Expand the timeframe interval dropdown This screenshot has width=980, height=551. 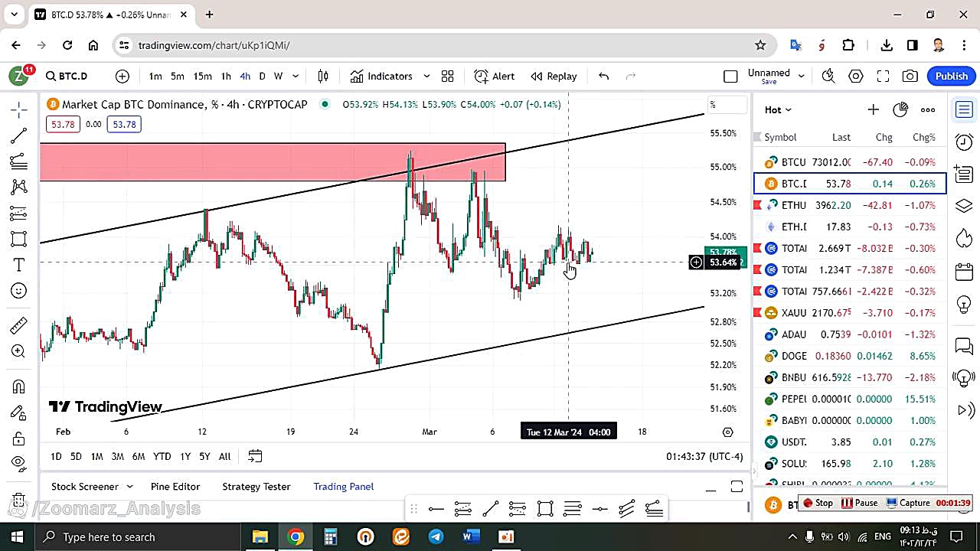pos(296,76)
